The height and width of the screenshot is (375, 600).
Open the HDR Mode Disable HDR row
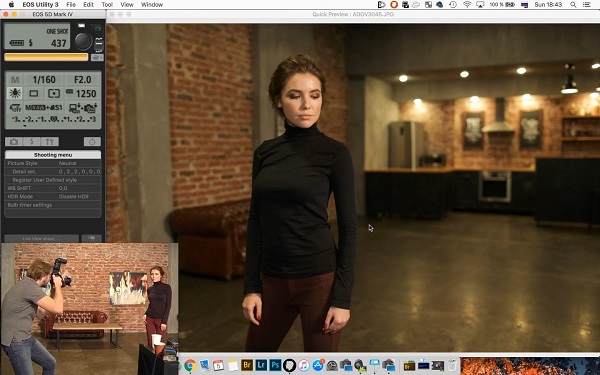tap(53, 196)
